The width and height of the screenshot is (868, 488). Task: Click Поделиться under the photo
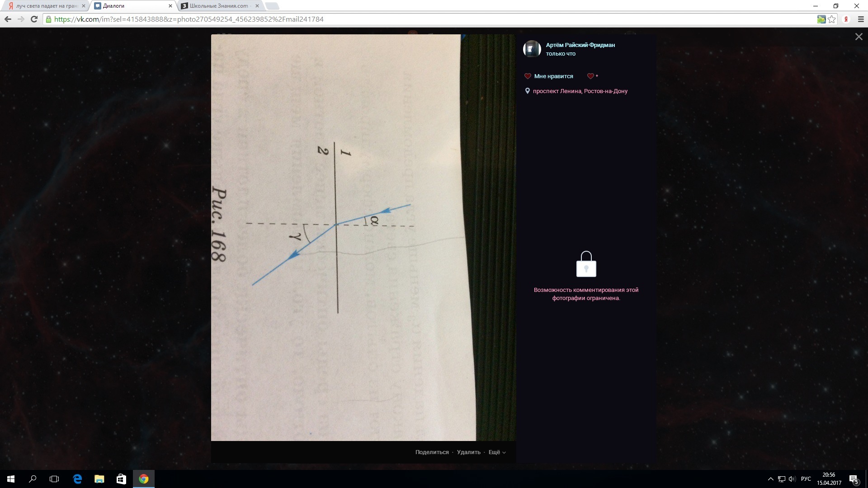(432, 452)
